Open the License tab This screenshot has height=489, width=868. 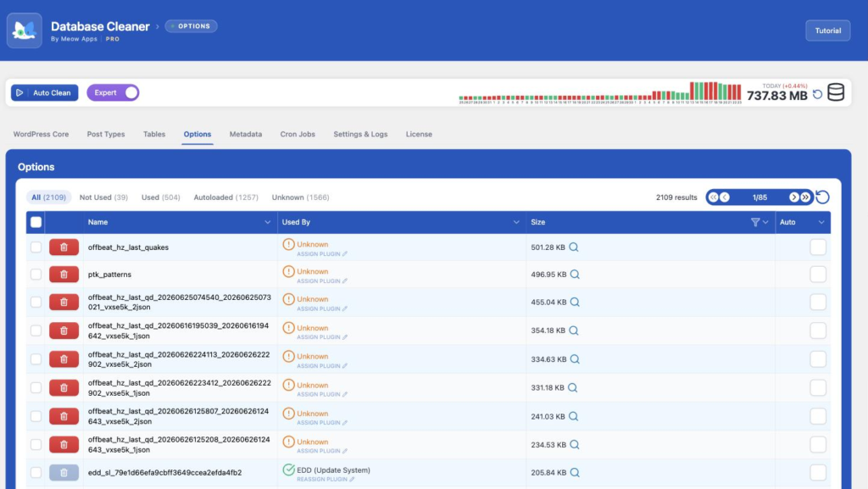(x=419, y=135)
